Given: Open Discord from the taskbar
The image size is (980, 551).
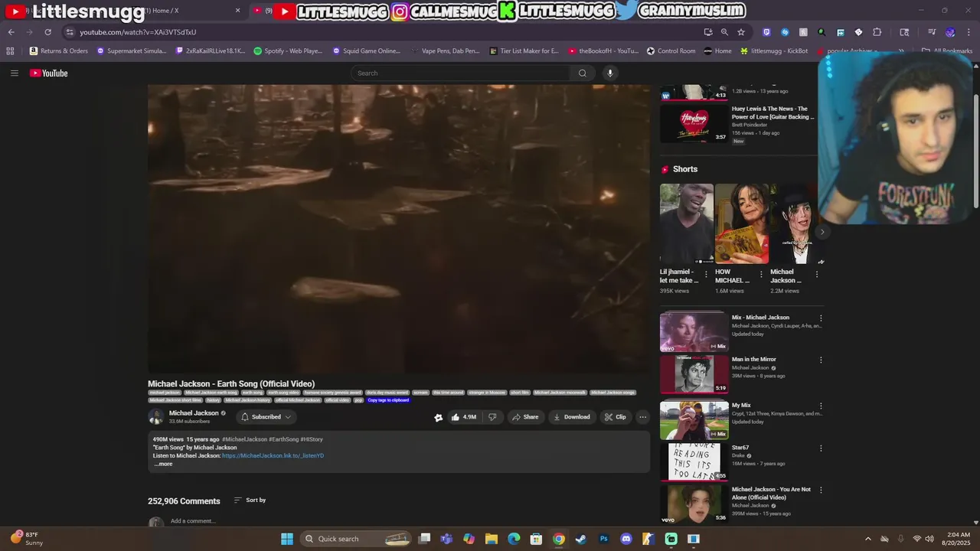Looking at the screenshot, I should click(626, 539).
